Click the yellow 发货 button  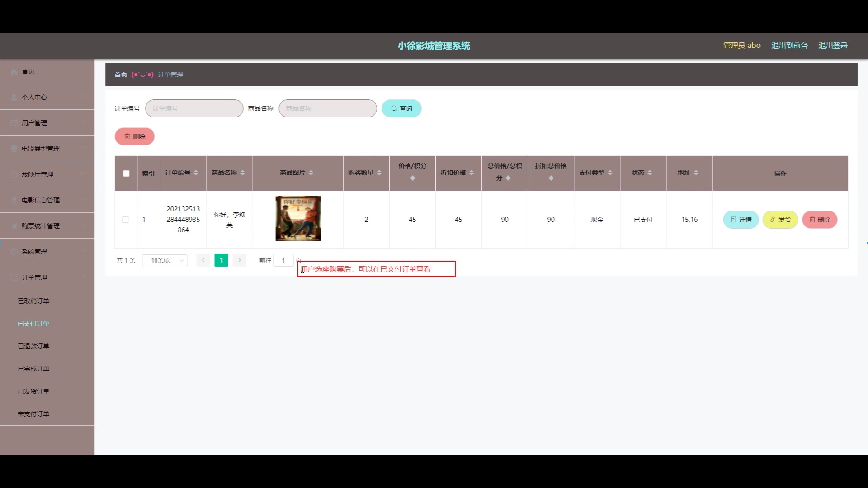[780, 220]
